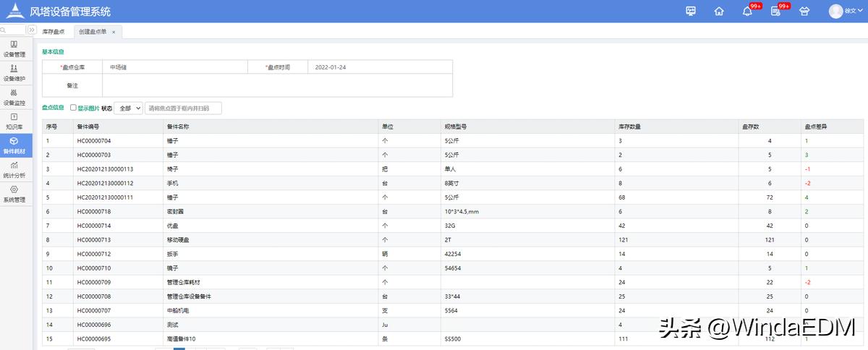Open 设备管理 in the sidebar

click(14, 48)
